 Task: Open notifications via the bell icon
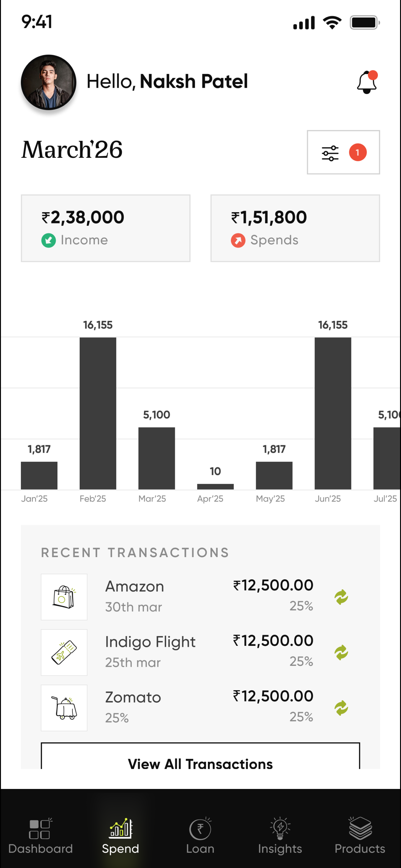click(367, 82)
